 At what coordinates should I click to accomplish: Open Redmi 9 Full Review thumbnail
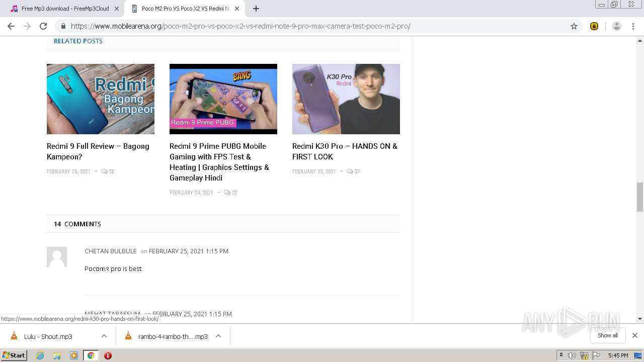pos(101,99)
